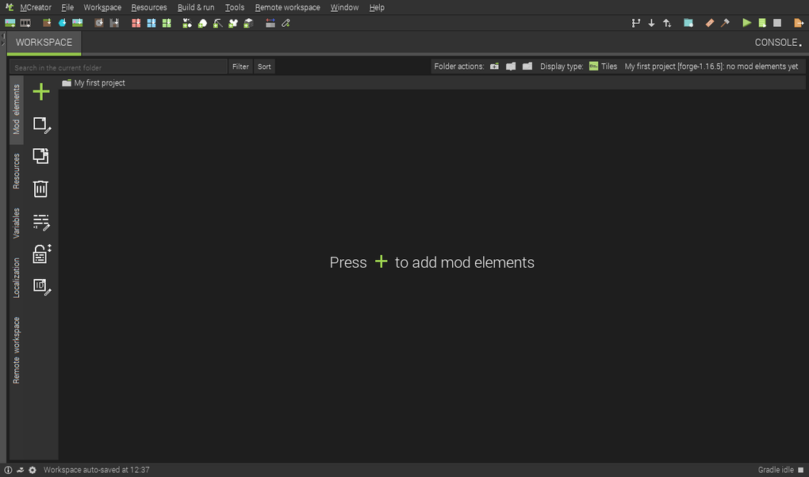Click the export mod orange file icon

(x=798, y=23)
